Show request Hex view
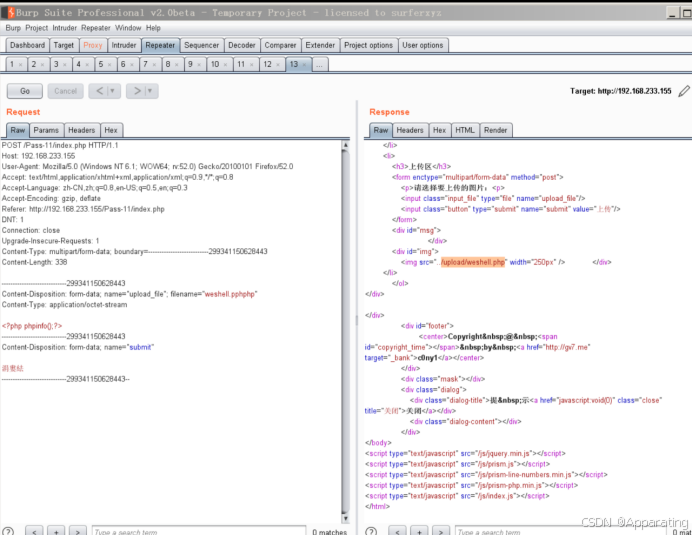The width and height of the screenshot is (693, 536). coord(111,130)
